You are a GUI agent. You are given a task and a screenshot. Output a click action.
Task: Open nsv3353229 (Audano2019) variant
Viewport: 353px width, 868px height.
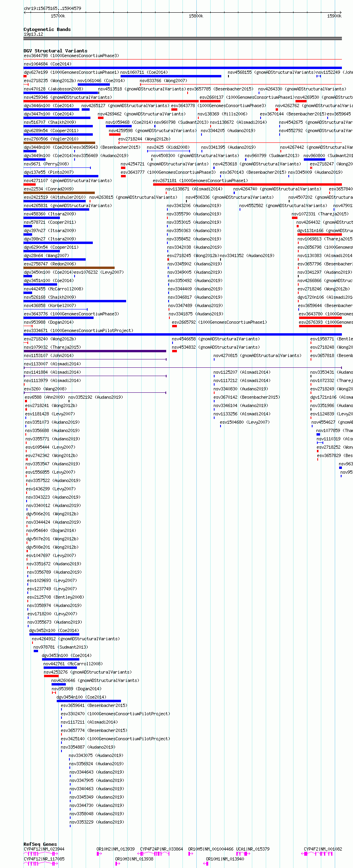(x=97, y=822)
